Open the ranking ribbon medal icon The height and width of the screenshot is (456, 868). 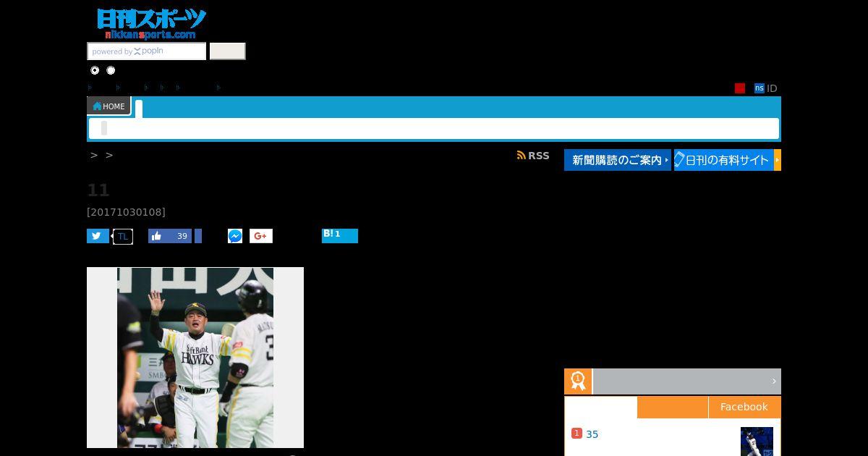[x=578, y=381]
